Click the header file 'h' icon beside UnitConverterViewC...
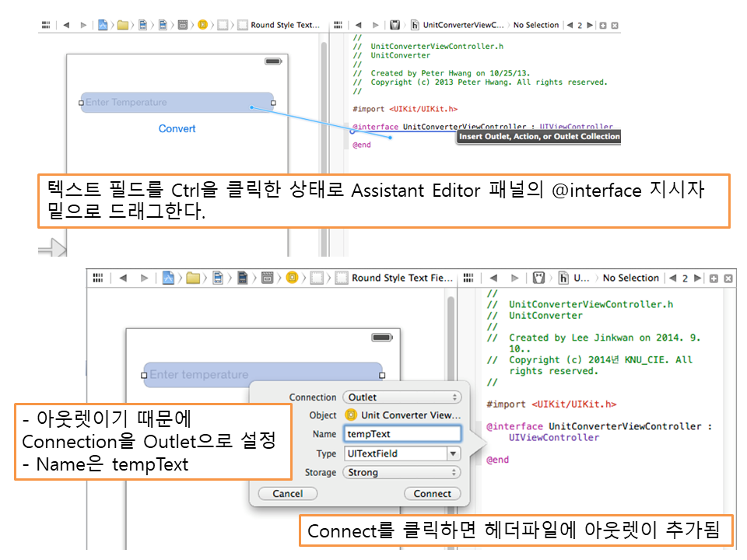747x560 pixels. click(415, 25)
